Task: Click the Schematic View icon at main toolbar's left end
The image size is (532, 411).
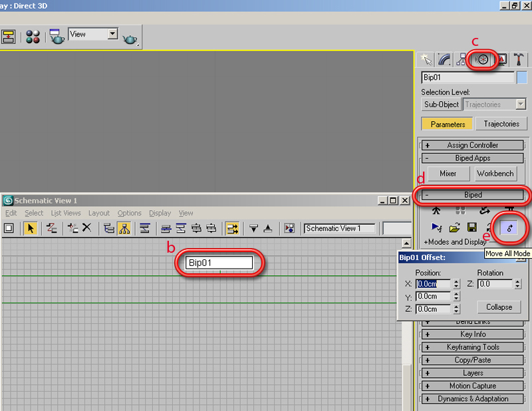Action: [x=8, y=37]
